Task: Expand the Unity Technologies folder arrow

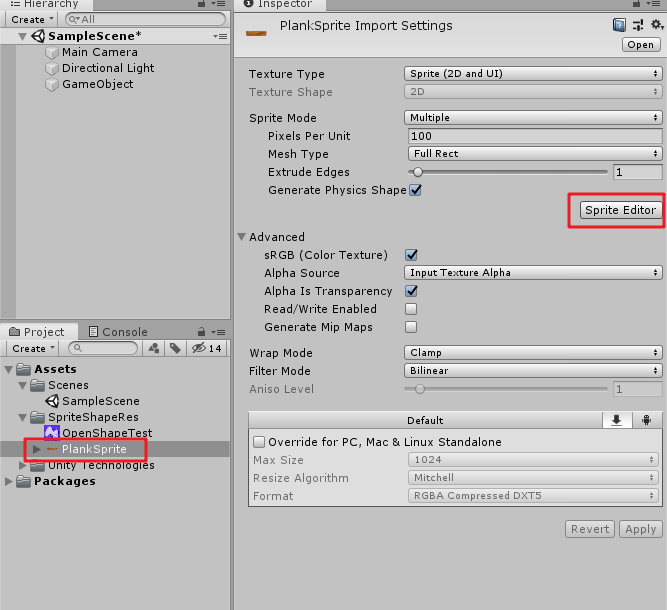Action: [x=23, y=465]
